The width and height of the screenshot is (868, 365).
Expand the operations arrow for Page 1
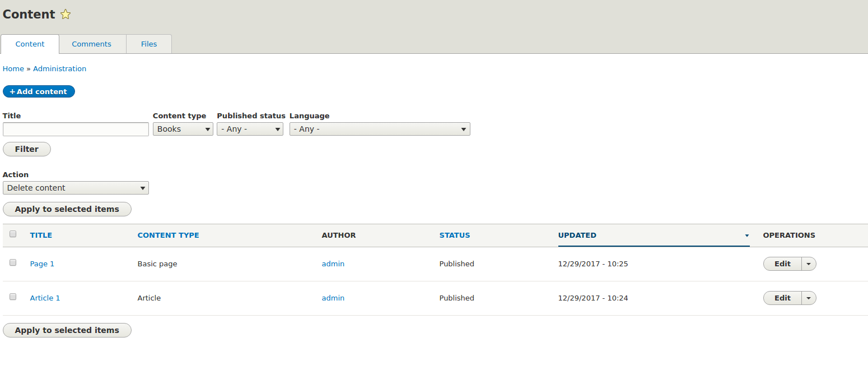click(809, 264)
